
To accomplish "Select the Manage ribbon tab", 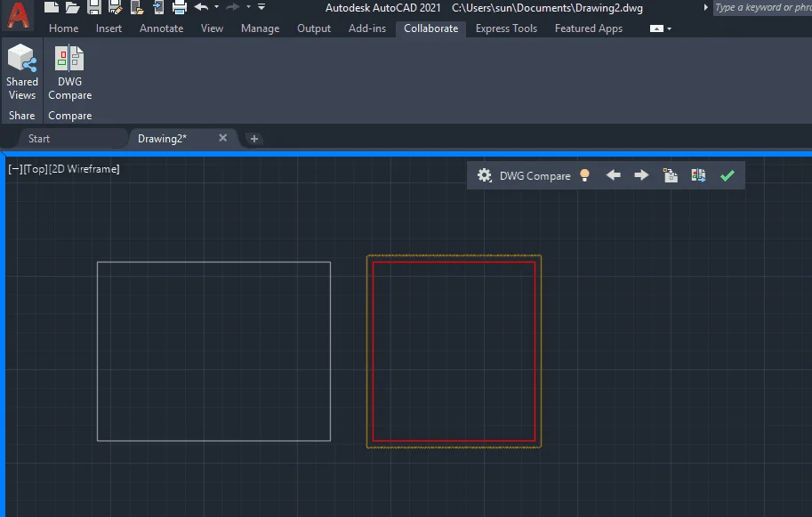I will (260, 28).
